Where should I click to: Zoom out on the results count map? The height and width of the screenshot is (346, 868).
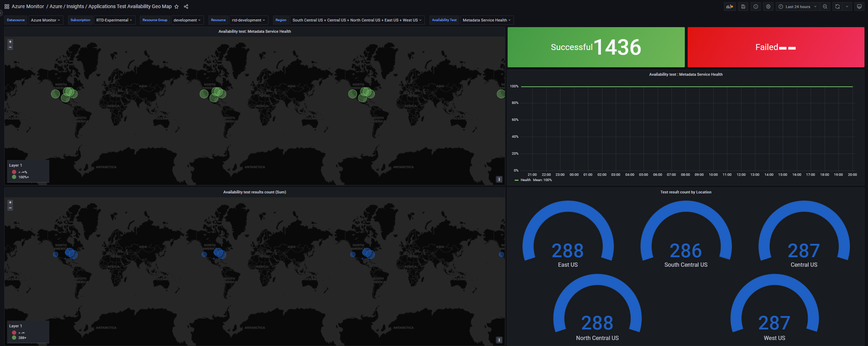(x=10, y=208)
